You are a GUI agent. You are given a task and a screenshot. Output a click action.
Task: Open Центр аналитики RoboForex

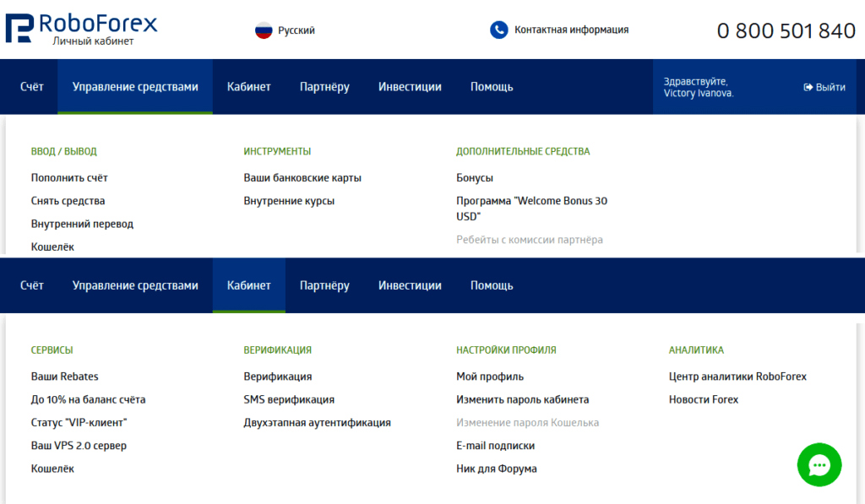tap(737, 377)
